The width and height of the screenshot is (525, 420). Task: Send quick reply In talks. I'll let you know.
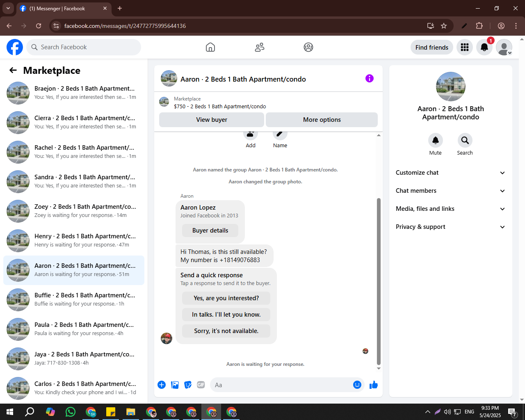click(x=226, y=315)
